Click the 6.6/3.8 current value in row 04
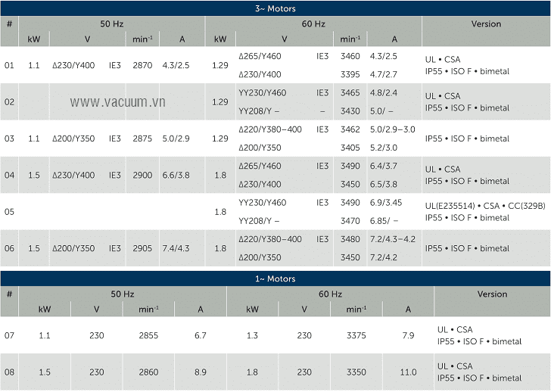The height and width of the screenshot is (392, 551). [176, 175]
